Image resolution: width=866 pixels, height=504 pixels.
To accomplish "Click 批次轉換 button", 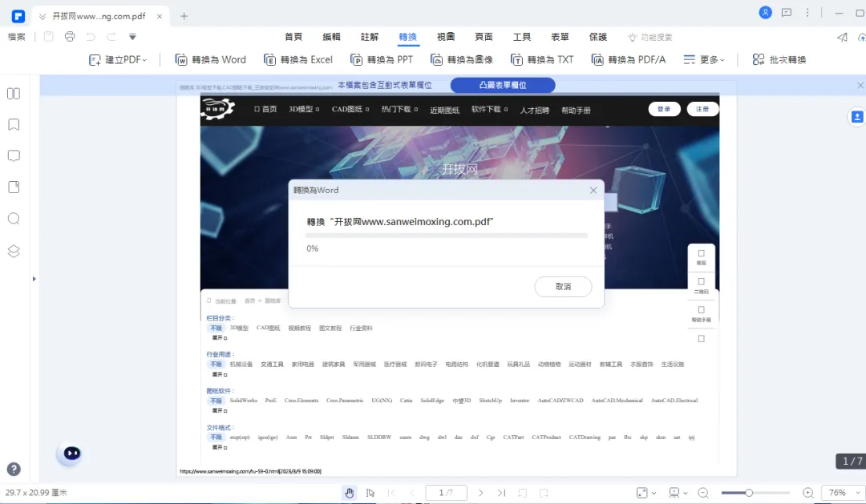I will point(780,59).
